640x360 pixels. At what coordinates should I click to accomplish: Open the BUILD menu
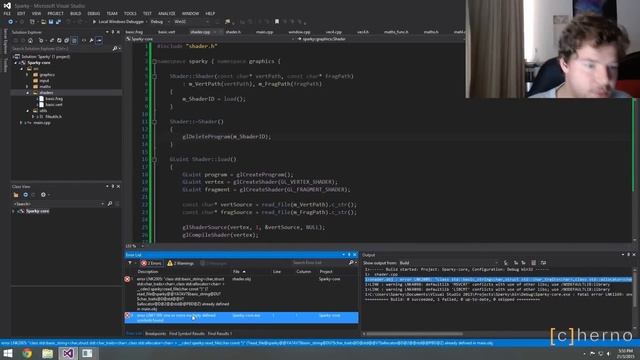point(76,13)
